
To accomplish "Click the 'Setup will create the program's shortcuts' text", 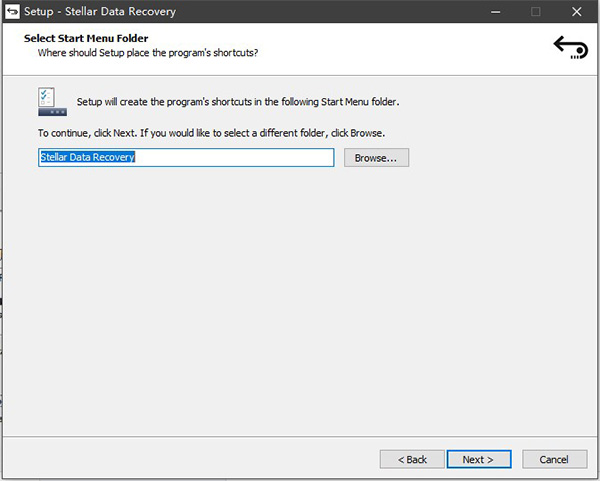I will [x=238, y=102].
